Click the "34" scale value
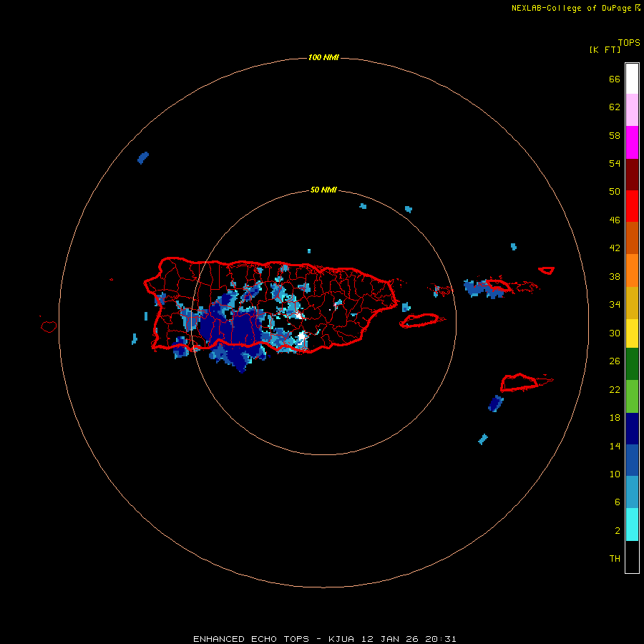The height and width of the screenshot is (644, 644). point(615,305)
